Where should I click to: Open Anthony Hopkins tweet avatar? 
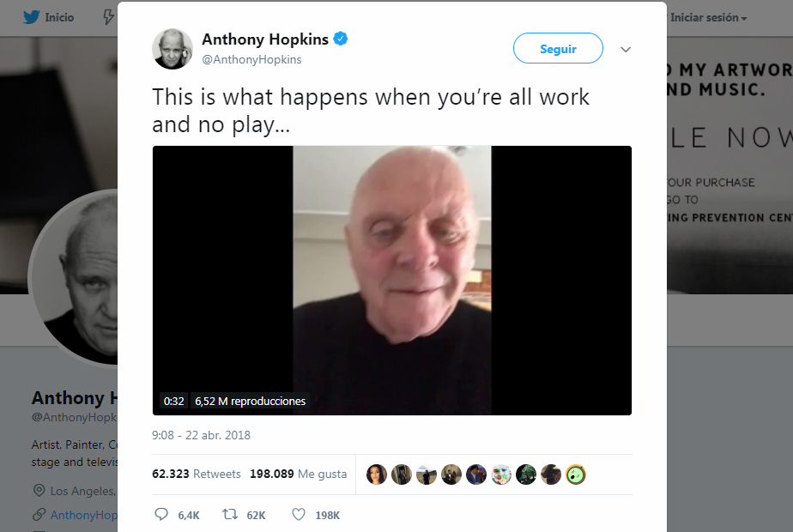(173, 49)
